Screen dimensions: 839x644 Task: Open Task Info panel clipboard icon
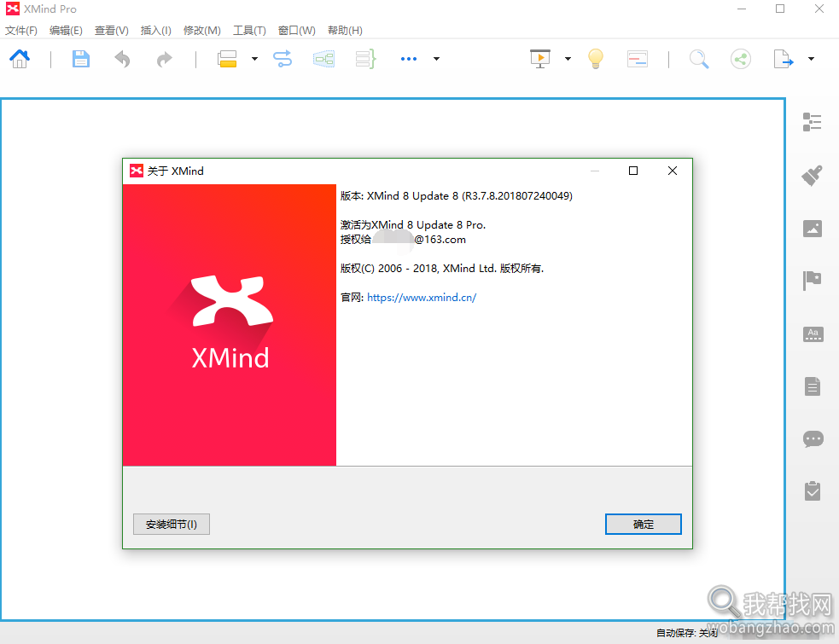point(813,491)
